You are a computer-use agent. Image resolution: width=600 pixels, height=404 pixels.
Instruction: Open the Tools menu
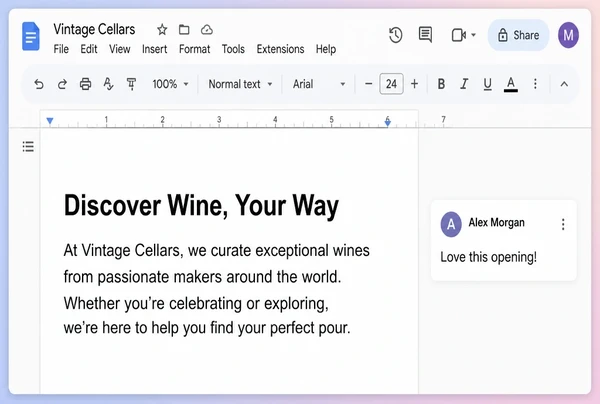(233, 49)
